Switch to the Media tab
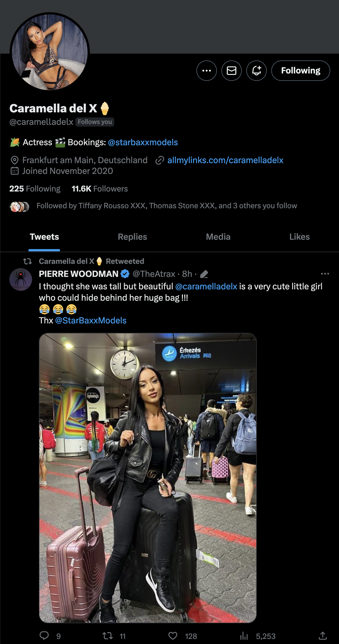 (218, 237)
